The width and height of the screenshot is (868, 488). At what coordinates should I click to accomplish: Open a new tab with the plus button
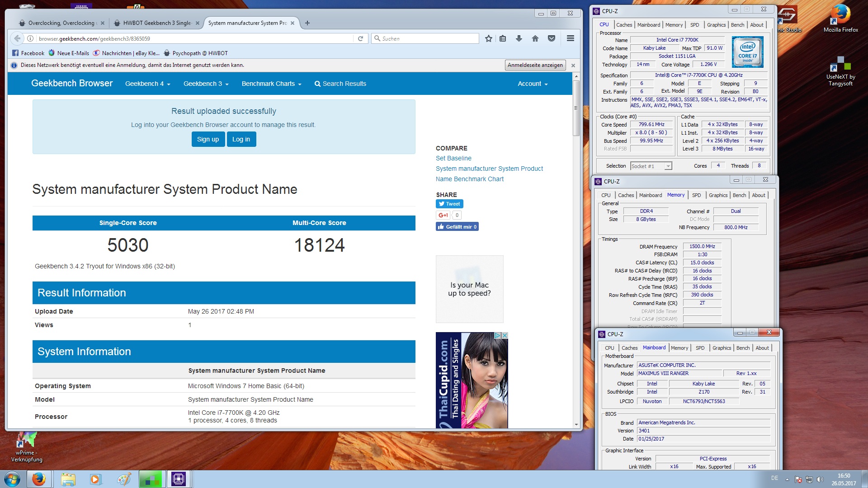coord(307,23)
